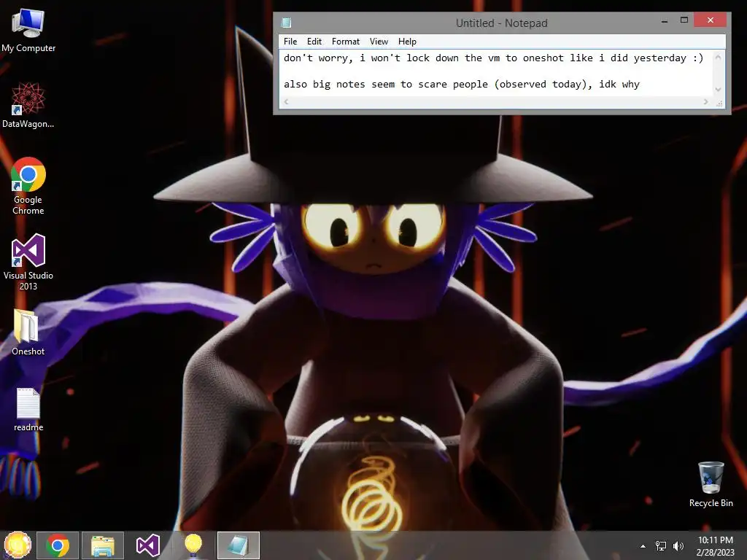
Task: Open the Start menu sun orb
Action: click(x=18, y=545)
